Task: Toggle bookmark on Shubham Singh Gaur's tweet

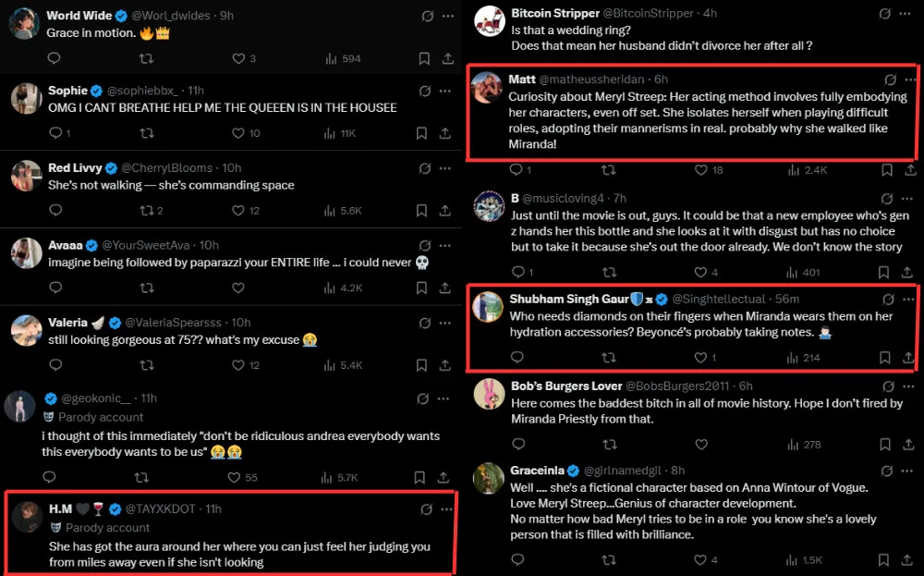Action: [x=885, y=357]
